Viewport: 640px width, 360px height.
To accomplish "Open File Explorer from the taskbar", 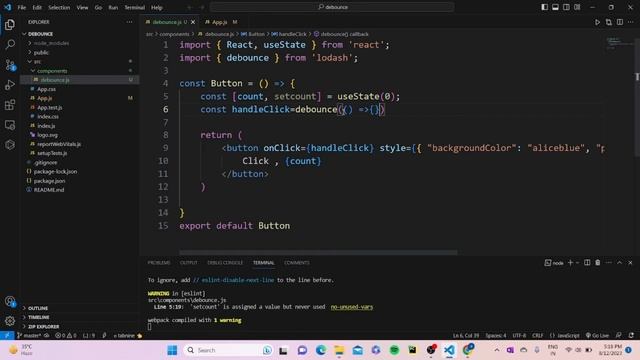I will [339, 350].
